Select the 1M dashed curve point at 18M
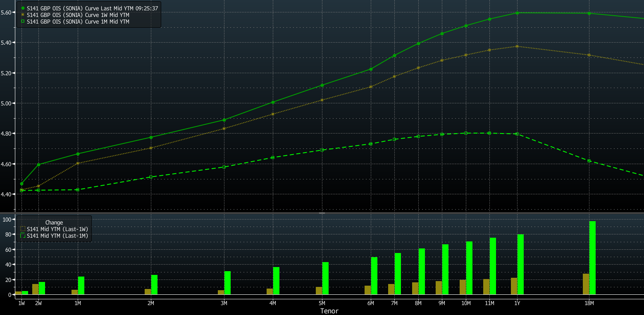Screen dimensions: 644x315 coord(589,161)
